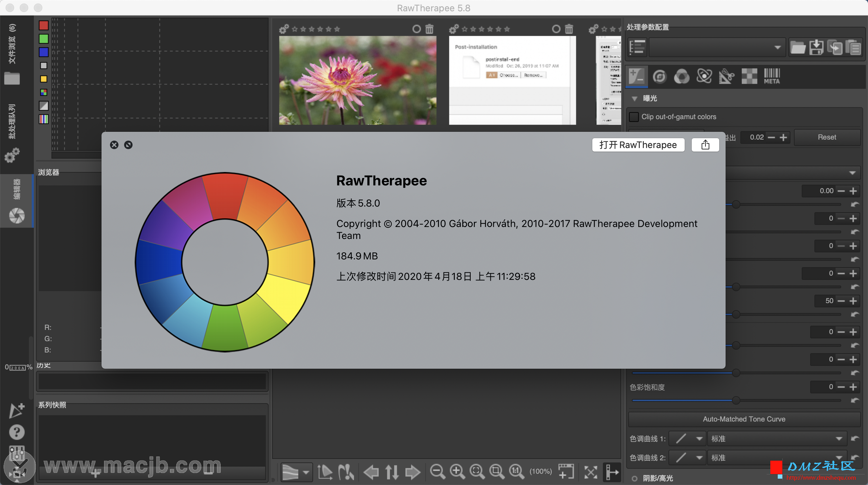Open the File Browser tab folder icon
This screenshot has width=868, height=485.
(x=12, y=78)
